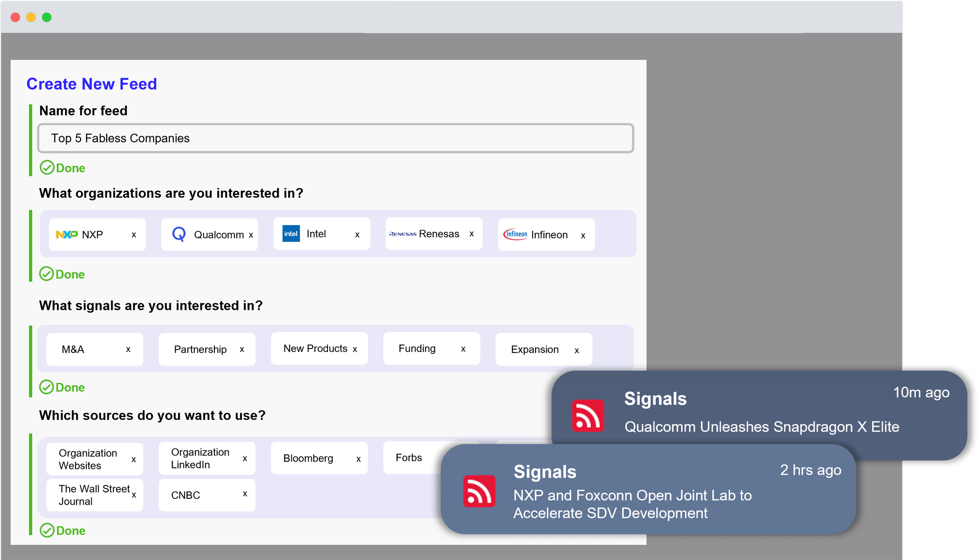Open NXP and Foxconn Joint Lab notification
The height and width of the screenshot is (560, 979).
tap(648, 489)
